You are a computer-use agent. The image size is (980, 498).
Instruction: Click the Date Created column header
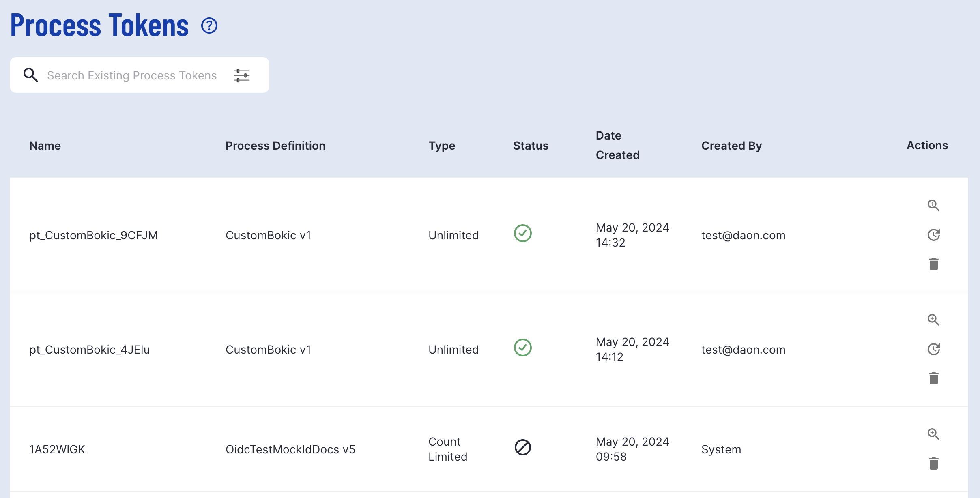coord(617,145)
